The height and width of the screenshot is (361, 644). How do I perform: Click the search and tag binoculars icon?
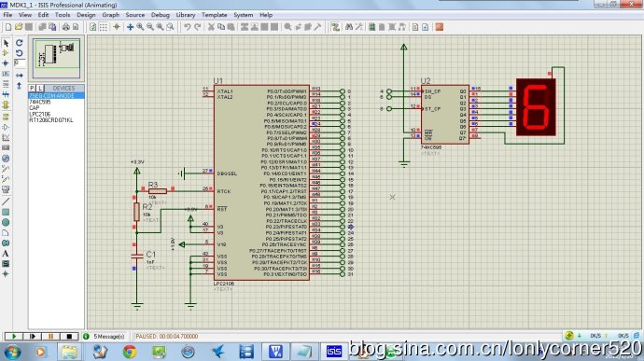349,27
